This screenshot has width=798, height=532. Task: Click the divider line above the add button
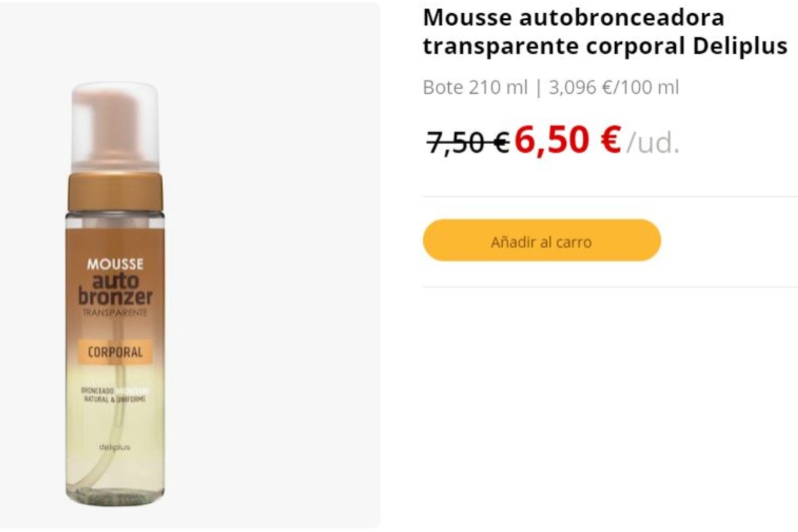610,196
